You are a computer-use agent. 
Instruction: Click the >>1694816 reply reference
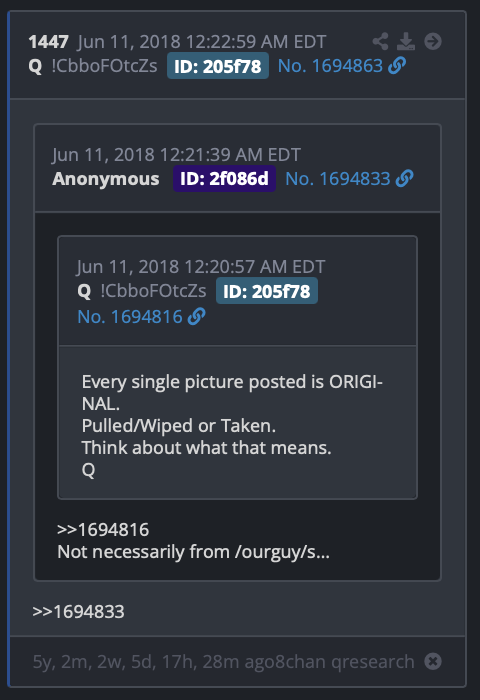click(103, 530)
